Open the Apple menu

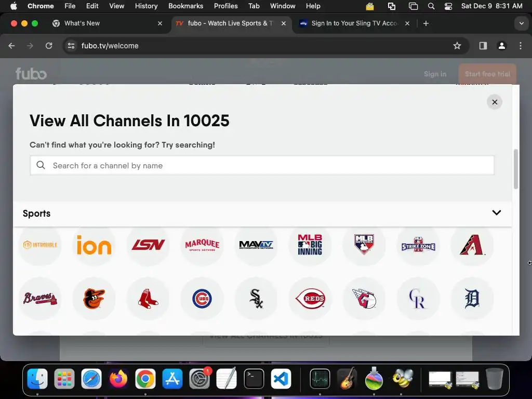pos(13,6)
